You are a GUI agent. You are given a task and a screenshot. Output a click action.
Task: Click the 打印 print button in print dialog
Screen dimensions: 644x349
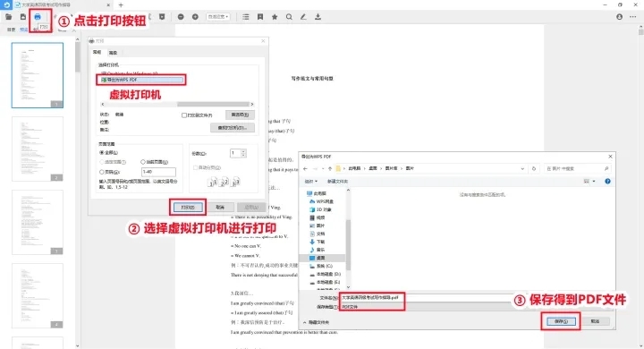click(x=188, y=208)
